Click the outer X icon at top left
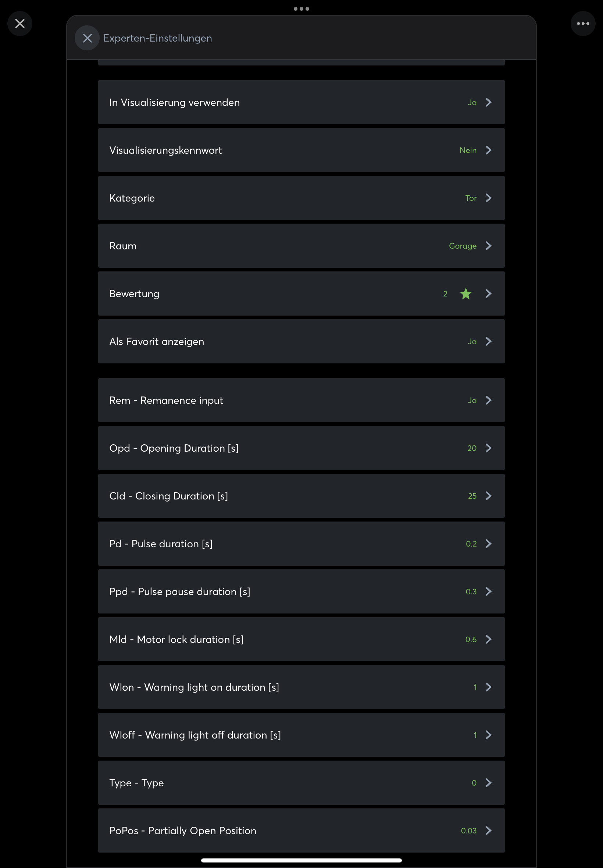This screenshot has width=603, height=868. click(x=19, y=24)
